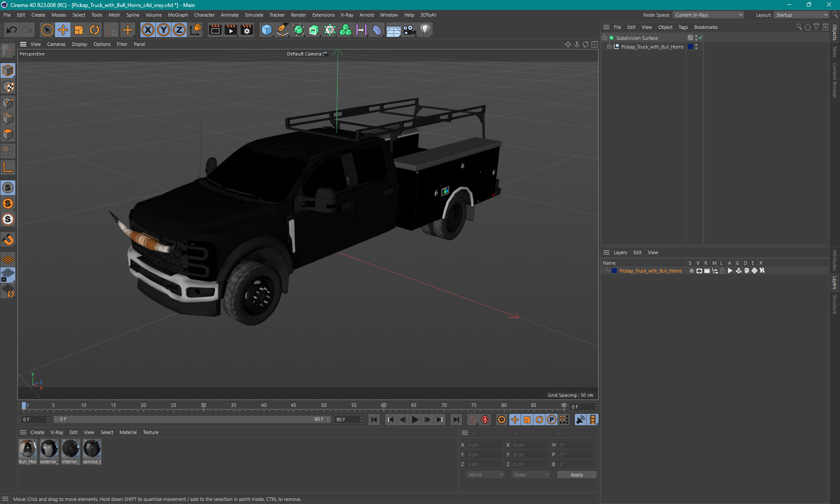Toggle layer visibility eye for Pickap_Truck layer

[x=699, y=271]
